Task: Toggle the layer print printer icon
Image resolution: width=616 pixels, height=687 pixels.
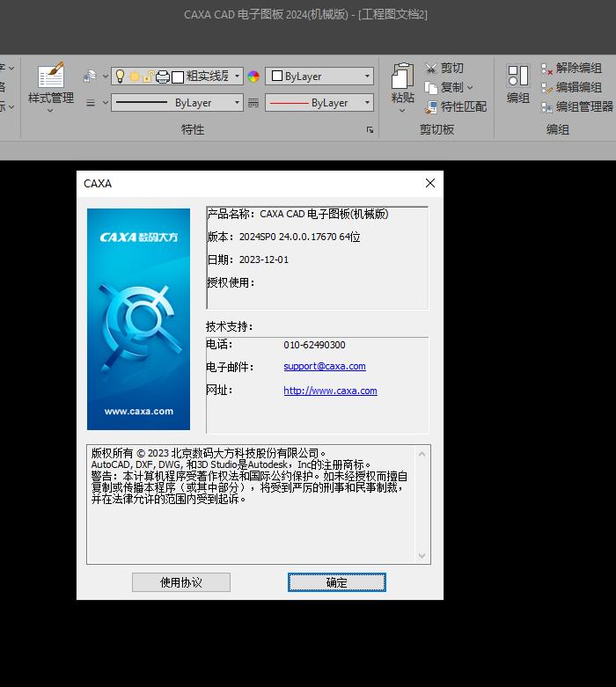Action: click(163, 77)
